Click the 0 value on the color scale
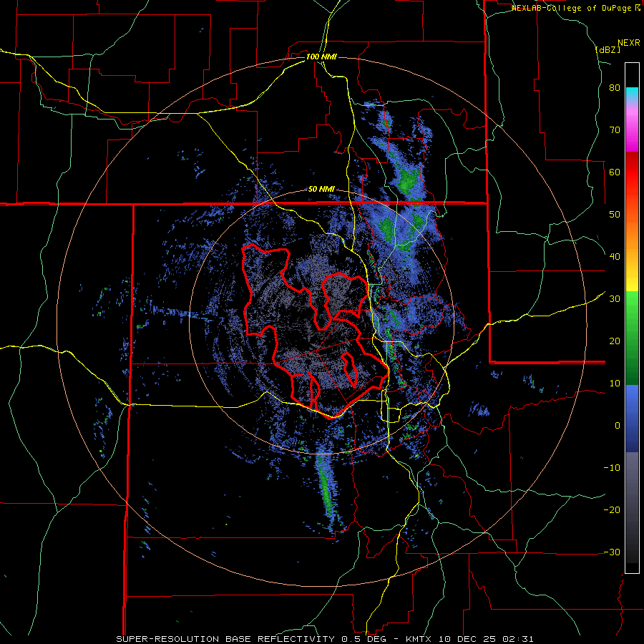The width and height of the screenshot is (644, 644). point(618,426)
